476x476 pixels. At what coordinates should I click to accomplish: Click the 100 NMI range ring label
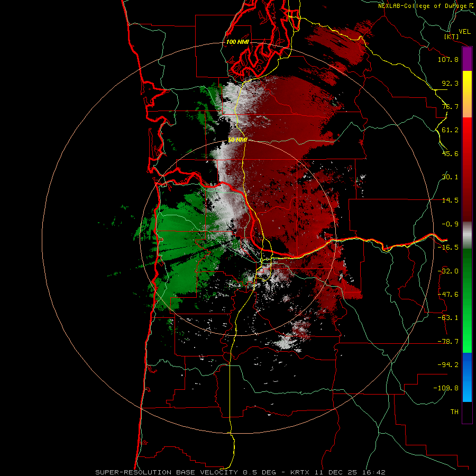[x=237, y=42]
